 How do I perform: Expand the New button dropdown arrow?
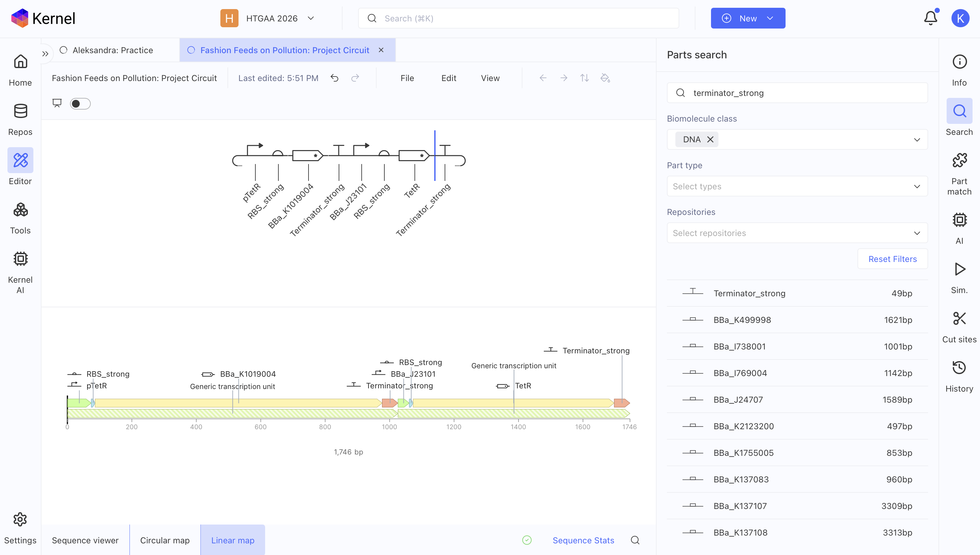click(770, 18)
